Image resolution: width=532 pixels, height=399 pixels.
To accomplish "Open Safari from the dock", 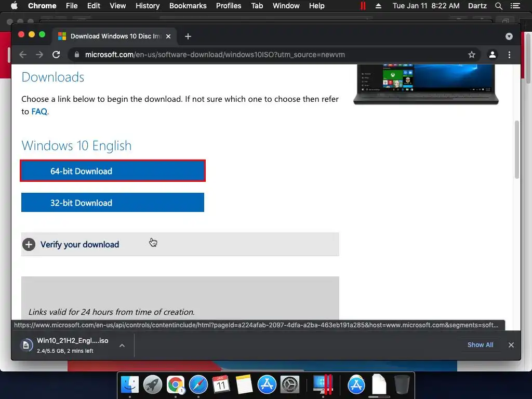I will [x=198, y=384].
